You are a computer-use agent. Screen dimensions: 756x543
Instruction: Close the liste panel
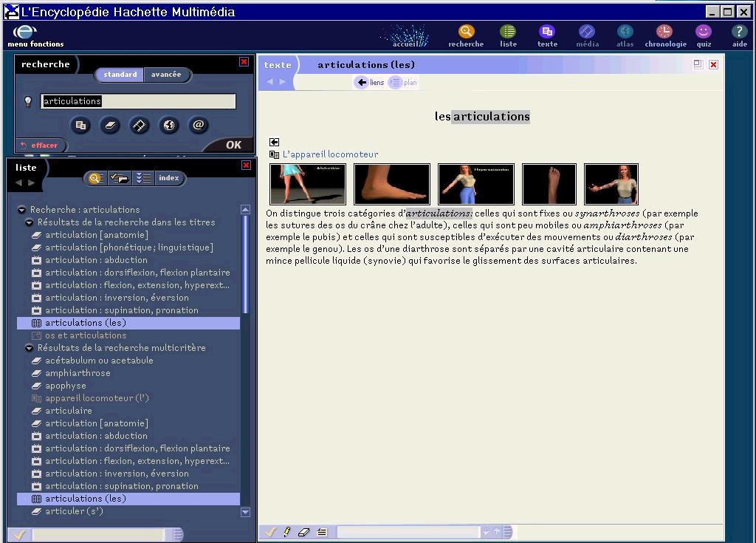[x=246, y=165]
